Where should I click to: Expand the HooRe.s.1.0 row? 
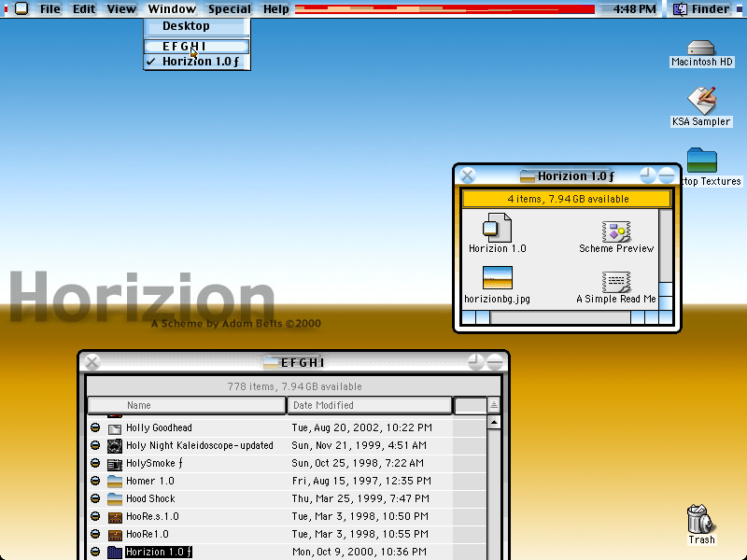pyautogui.click(x=95, y=516)
